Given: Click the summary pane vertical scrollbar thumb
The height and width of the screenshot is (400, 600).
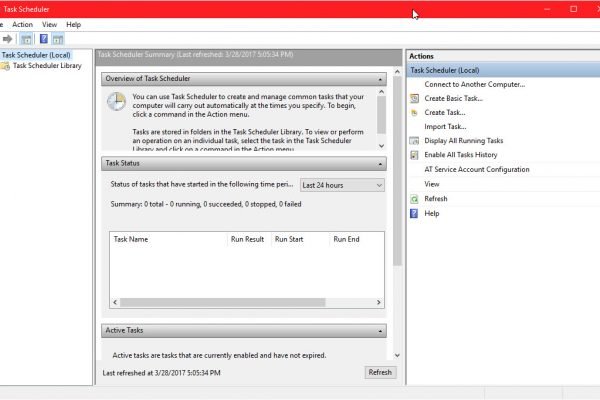Looking at the screenshot, I should click(397, 171).
